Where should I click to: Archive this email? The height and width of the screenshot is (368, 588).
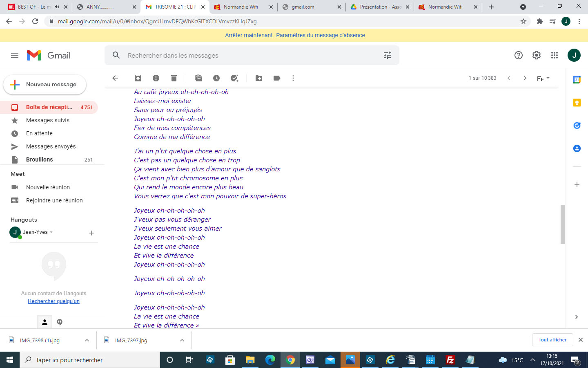[138, 78]
